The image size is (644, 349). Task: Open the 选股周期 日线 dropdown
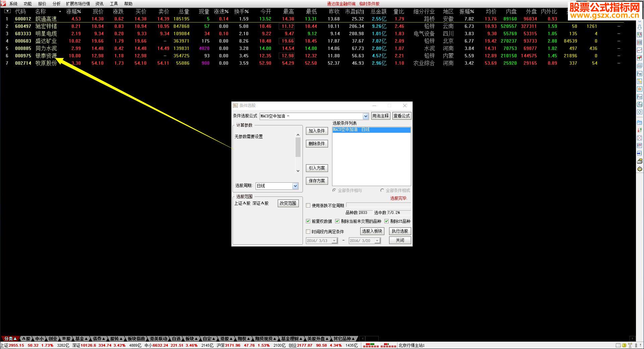point(295,186)
